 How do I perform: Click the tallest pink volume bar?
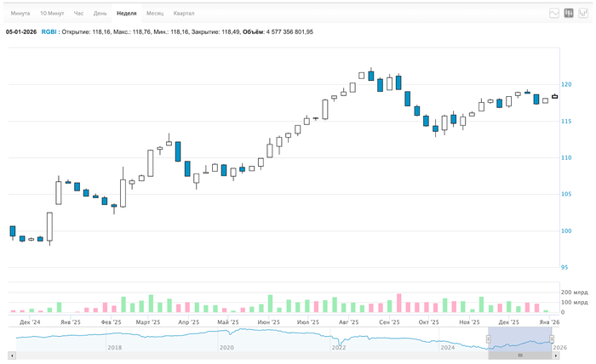[x=398, y=304]
